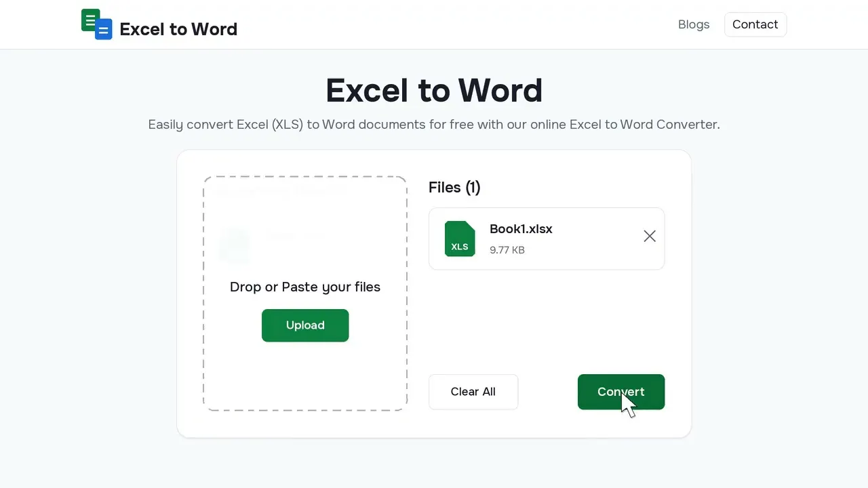Click the 'Files (1)' heading
This screenshot has height=488, width=868.
click(x=454, y=187)
